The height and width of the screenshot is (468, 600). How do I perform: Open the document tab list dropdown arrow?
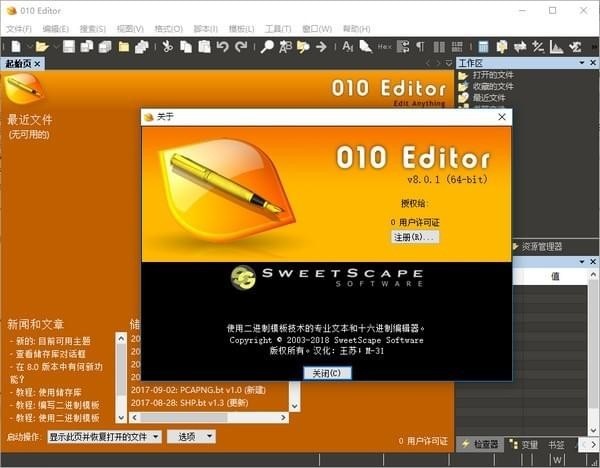[x=449, y=64]
